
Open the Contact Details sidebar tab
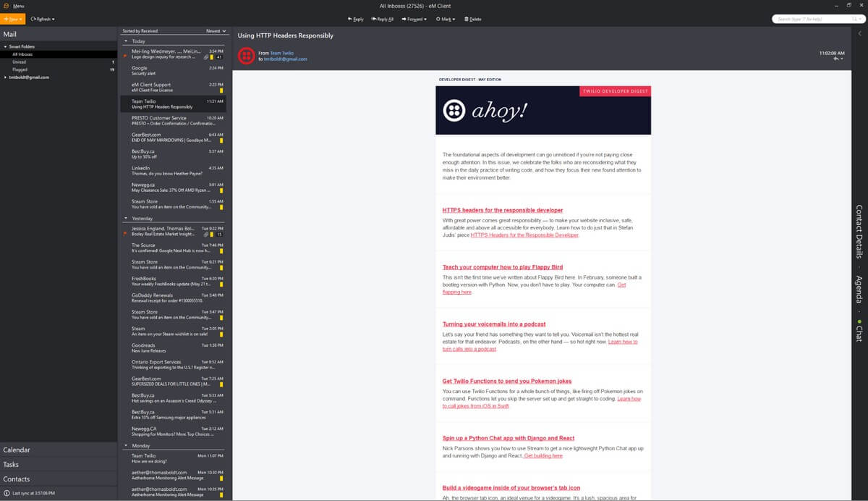click(x=859, y=231)
